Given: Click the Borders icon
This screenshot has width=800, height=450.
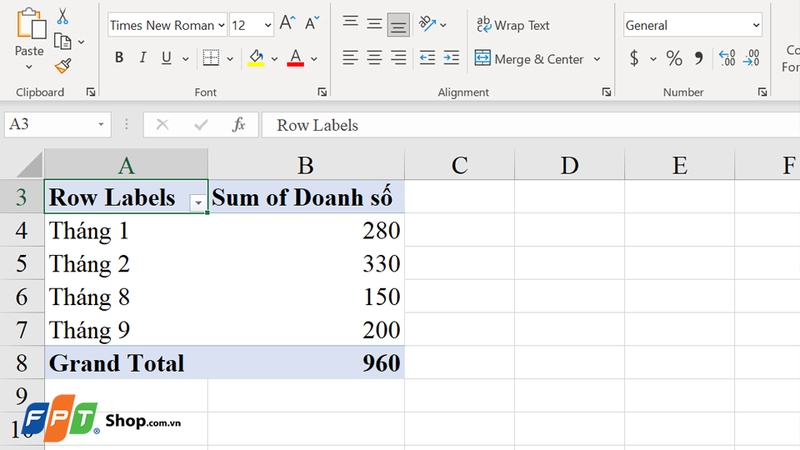Looking at the screenshot, I should 211,58.
